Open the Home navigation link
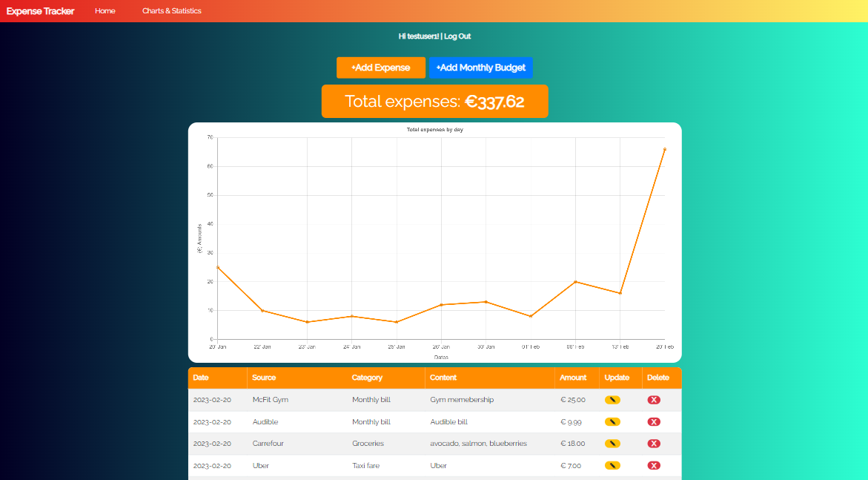 pos(105,10)
